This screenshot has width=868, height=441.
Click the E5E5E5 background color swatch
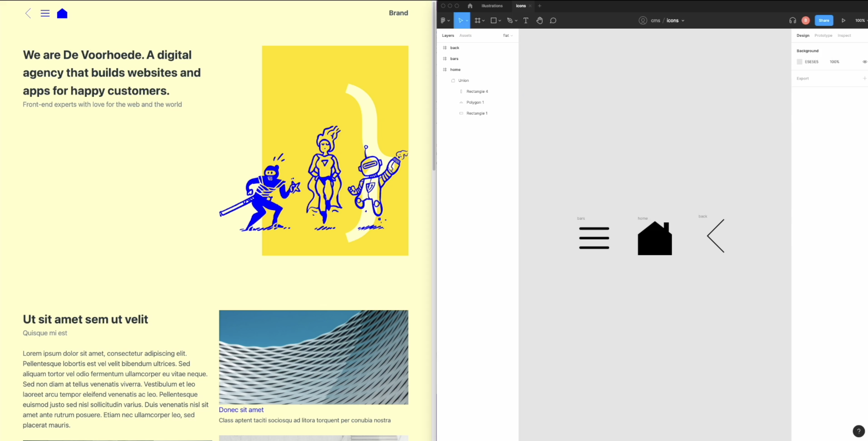800,62
